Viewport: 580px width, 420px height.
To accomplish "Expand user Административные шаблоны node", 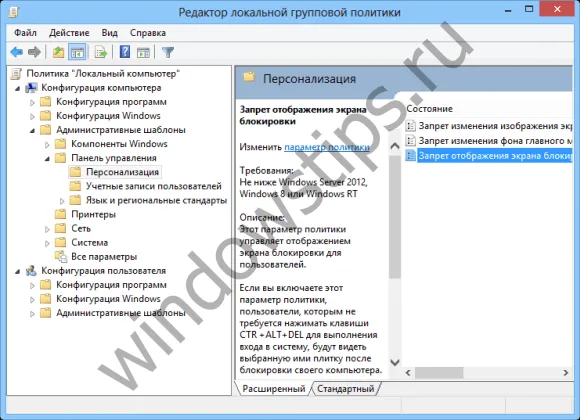I will pos(32,314).
